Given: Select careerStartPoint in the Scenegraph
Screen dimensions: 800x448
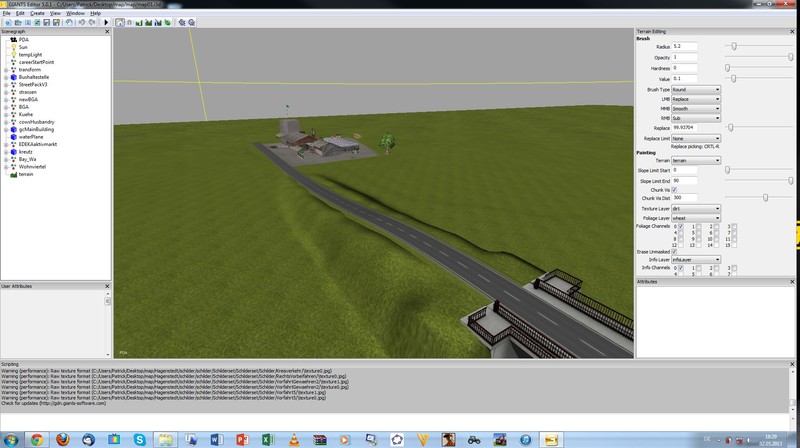Looking at the screenshot, I should coord(36,62).
